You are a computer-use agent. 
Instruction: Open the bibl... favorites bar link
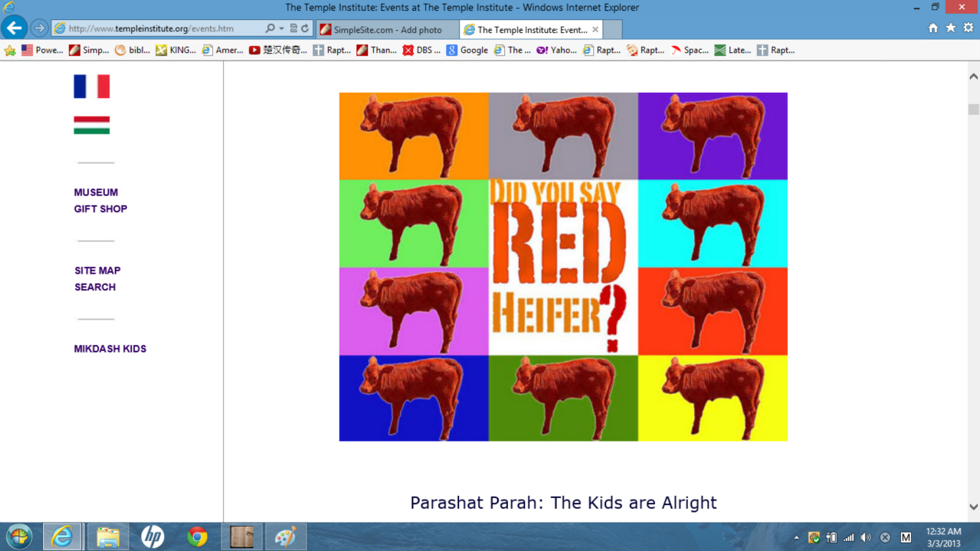133,51
